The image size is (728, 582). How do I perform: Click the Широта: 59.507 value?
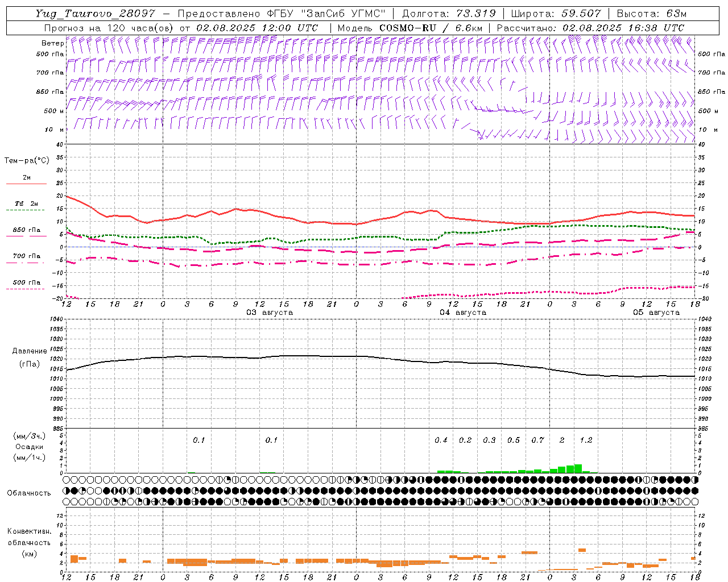coord(556,14)
